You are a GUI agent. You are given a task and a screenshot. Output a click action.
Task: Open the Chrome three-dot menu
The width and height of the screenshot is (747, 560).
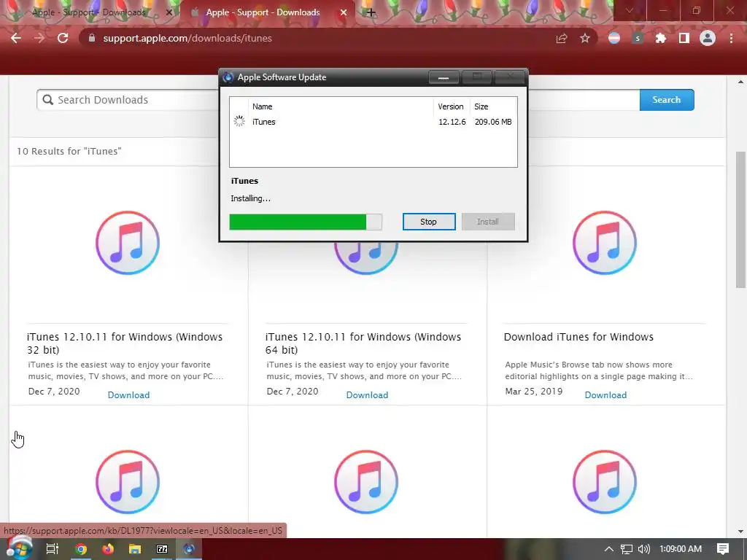pos(731,38)
